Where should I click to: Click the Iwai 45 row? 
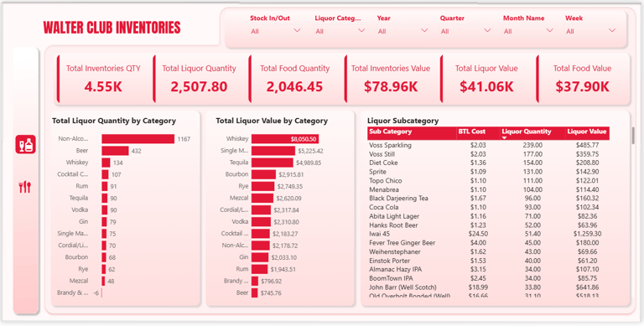click(x=488, y=234)
